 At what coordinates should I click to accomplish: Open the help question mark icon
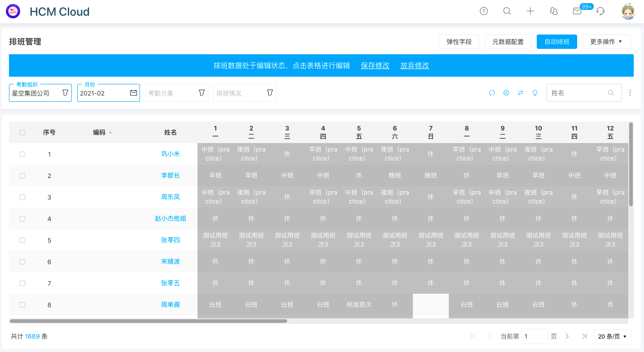pos(484,11)
